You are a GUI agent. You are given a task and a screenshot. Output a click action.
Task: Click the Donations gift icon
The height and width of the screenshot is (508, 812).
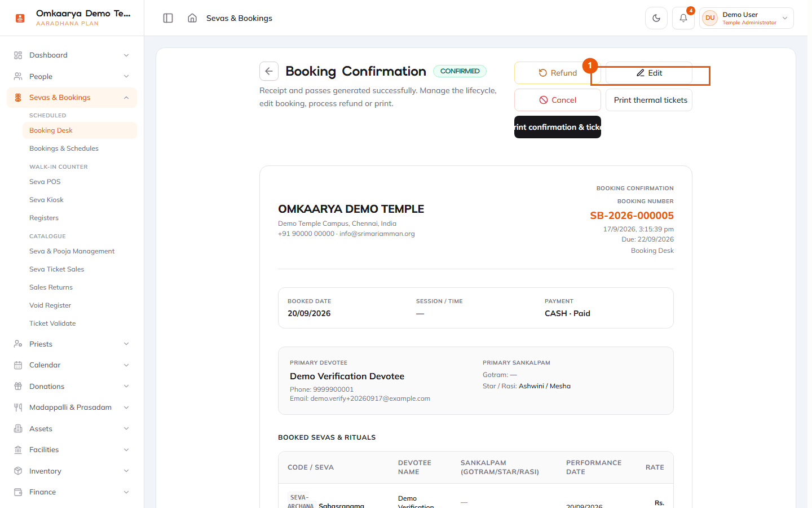18,387
